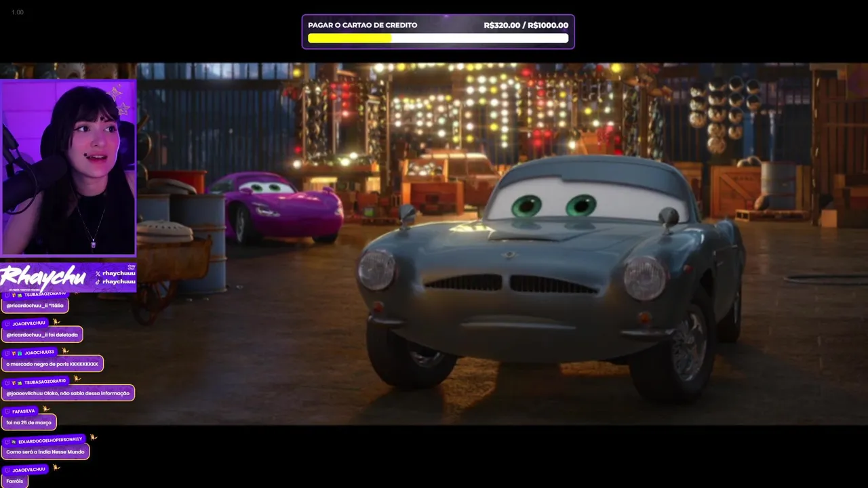Screen dimensions: 868x488
Task: Click the pet emblem next to FAFASILVA
Action: pyautogui.click(x=46, y=409)
